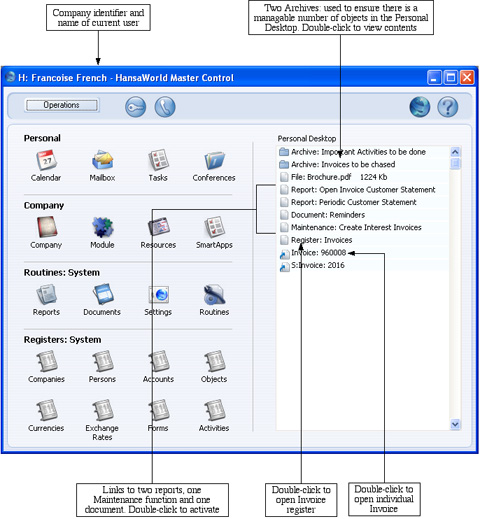Minimize the Master Control window
480x519 pixels.
[x=434, y=78]
